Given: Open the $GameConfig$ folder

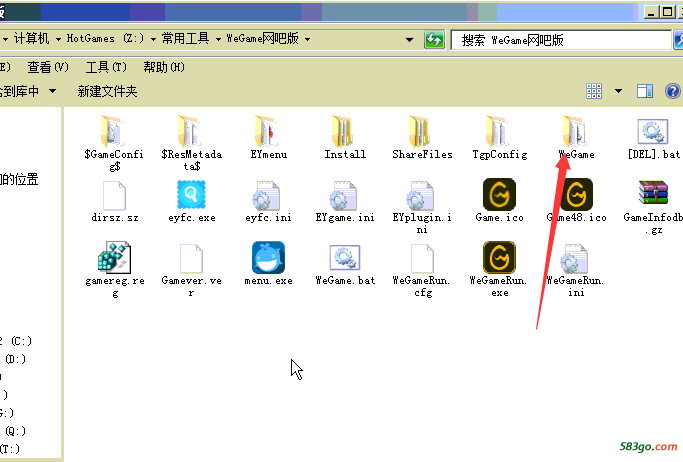Looking at the screenshot, I should click(x=114, y=142).
